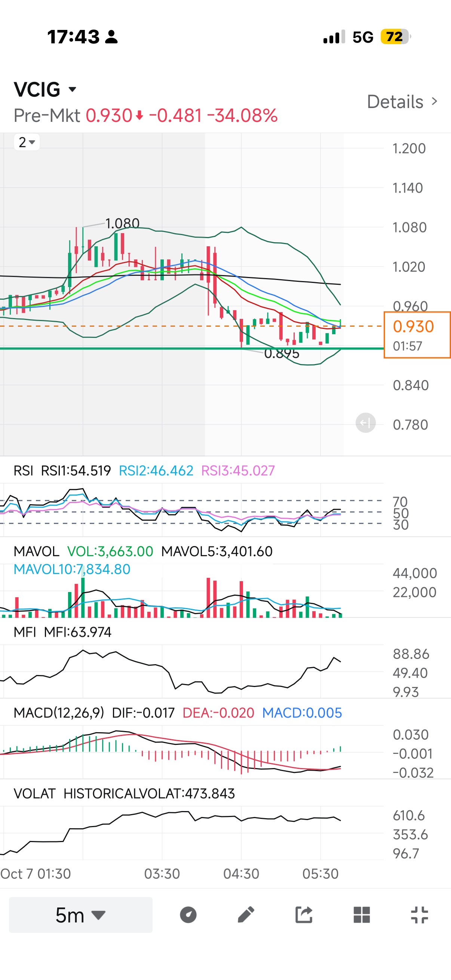Tap the MAVOL10:7,834.80 value
451x980 pixels.
(x=72, y=569)
